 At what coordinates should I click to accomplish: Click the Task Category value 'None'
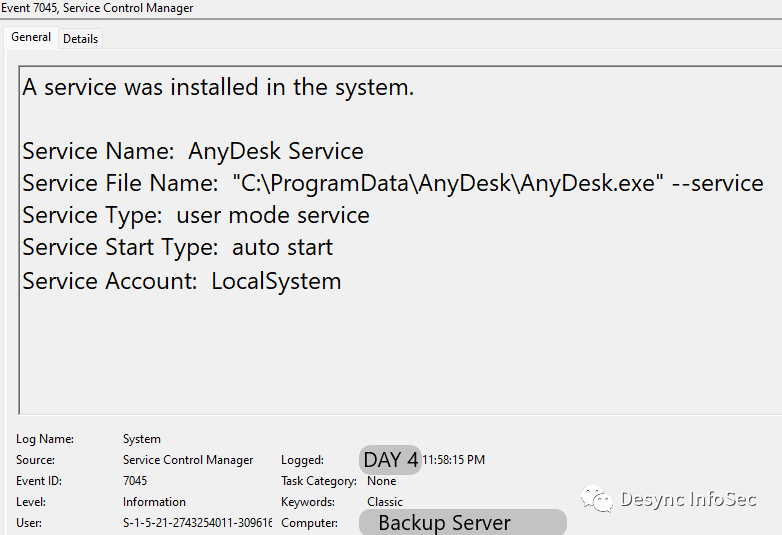click(382, 481)
